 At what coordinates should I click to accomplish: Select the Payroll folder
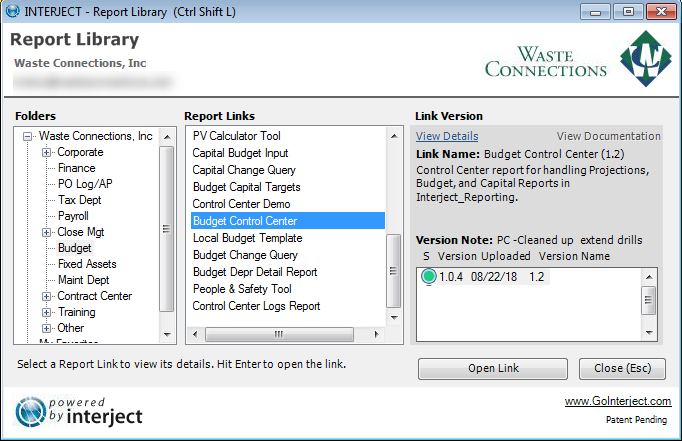73,216
